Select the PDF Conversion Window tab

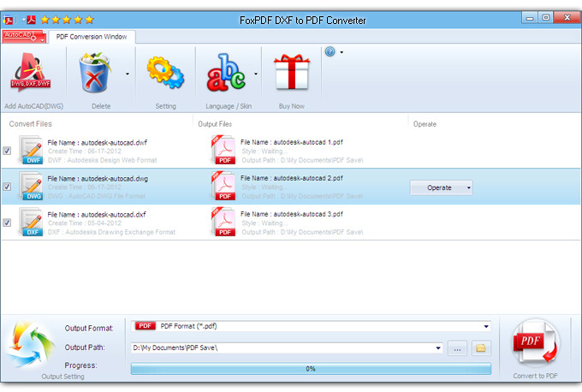pyautogui.click(x=92, y=37)
